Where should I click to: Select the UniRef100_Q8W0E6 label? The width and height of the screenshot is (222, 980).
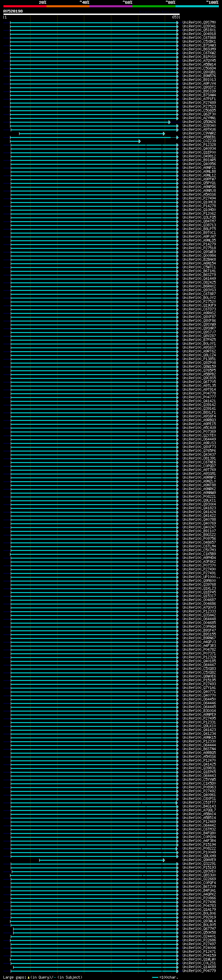199,677
